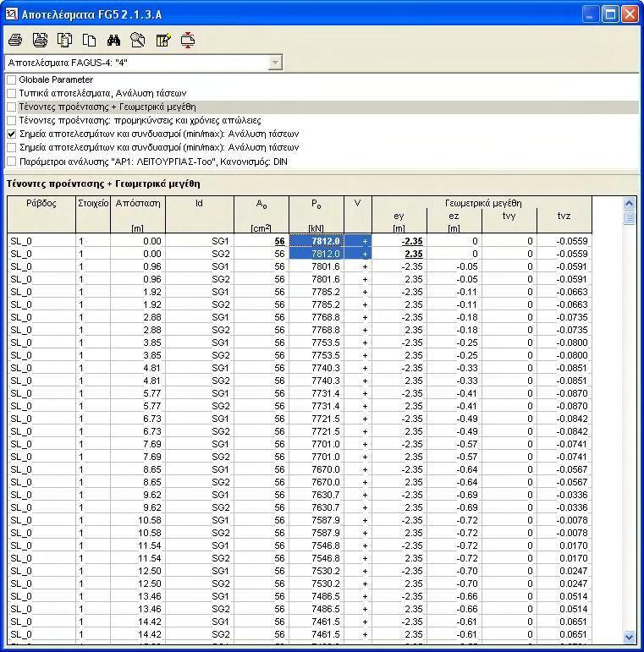644x652 pixels.
Task: Click Po value 7785.2 in SG2 row
Action: [x=326, y=304]
